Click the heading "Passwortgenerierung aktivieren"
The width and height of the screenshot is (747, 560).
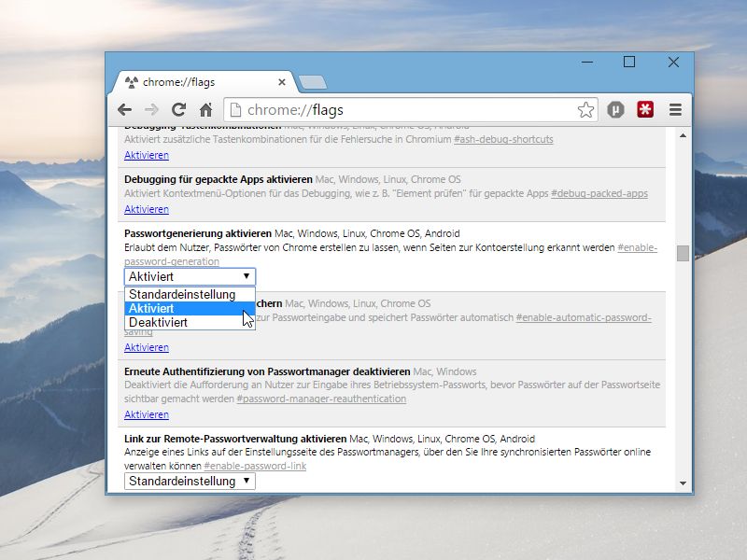point(198,233)
